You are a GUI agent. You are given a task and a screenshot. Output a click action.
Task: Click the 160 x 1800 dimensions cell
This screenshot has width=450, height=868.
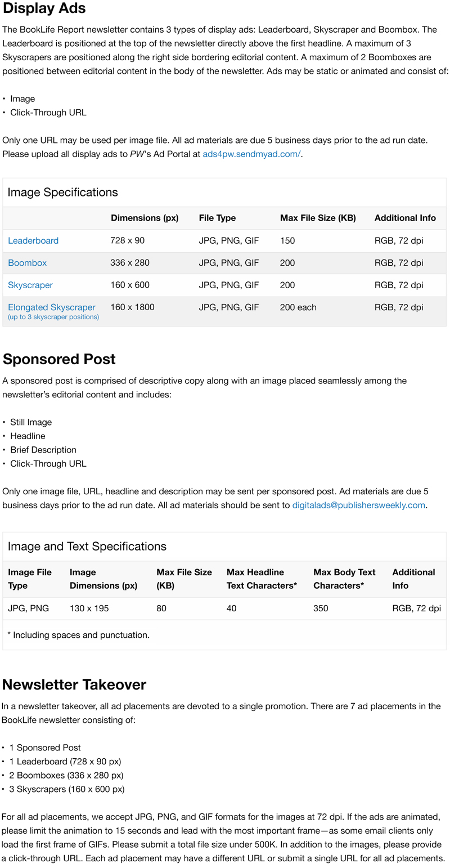[132, 307]
